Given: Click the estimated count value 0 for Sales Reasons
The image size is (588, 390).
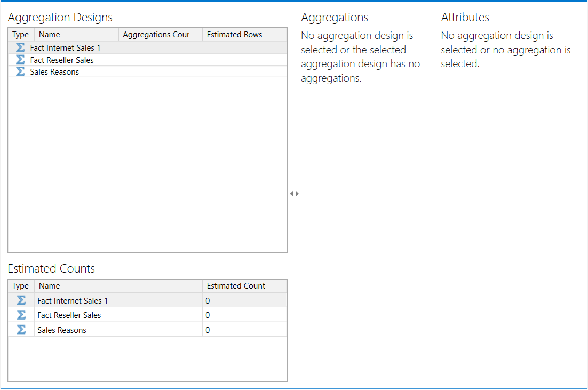Looking at the screenshot, I should [x=208, y=330].
